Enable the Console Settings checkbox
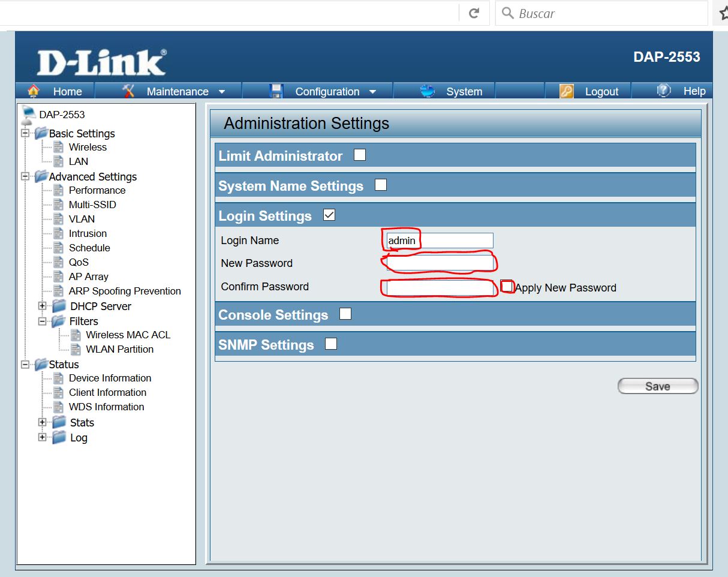 pyautogui.click(x=345, y=314)
